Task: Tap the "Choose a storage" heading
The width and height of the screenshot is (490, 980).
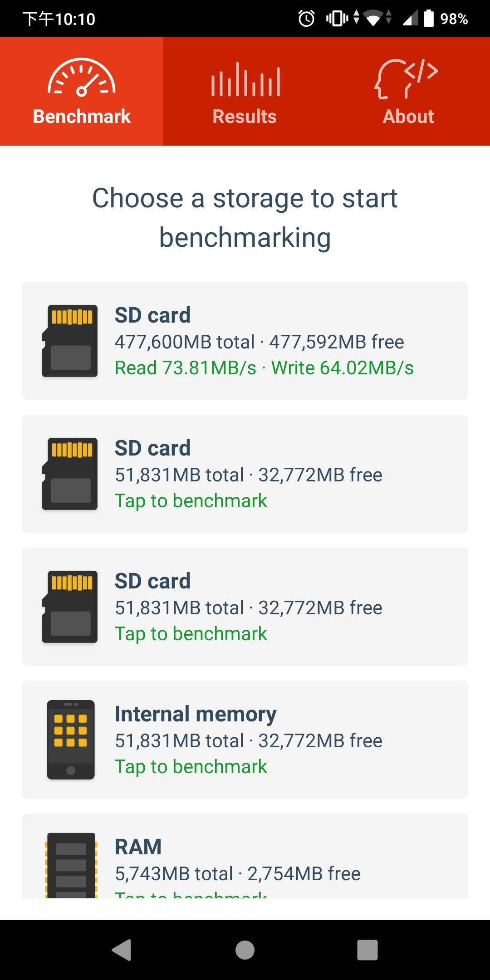Action: click(x=245, y=218)
